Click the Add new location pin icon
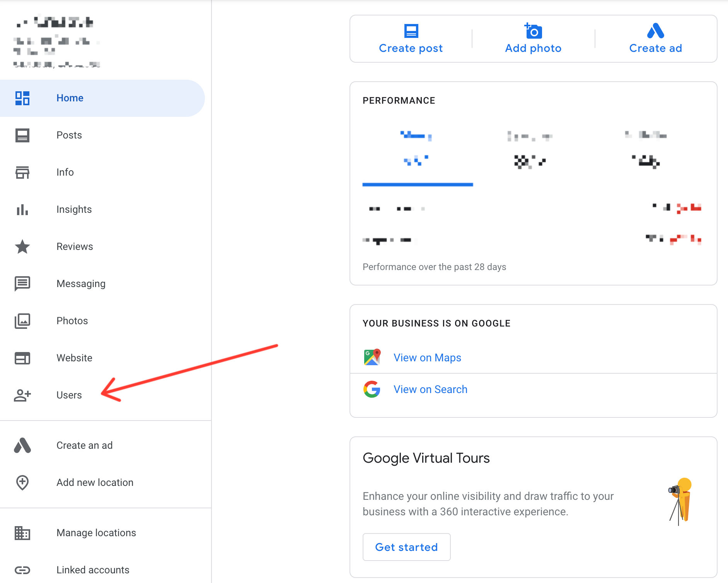 [22, 482]
